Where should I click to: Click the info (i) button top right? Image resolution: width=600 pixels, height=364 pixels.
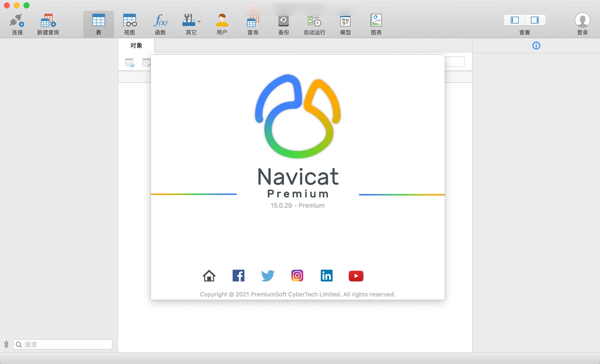[x=536, y=45]
